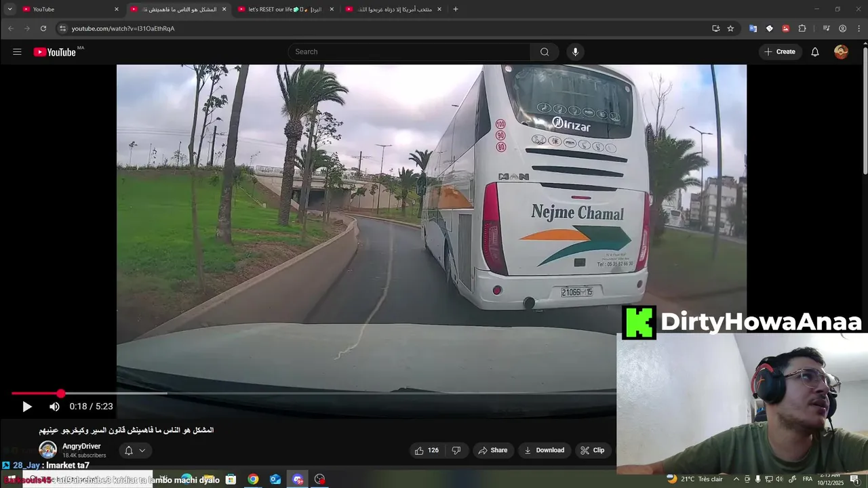
Task: Close the currently active video tab
Action: tap(224, 9)
